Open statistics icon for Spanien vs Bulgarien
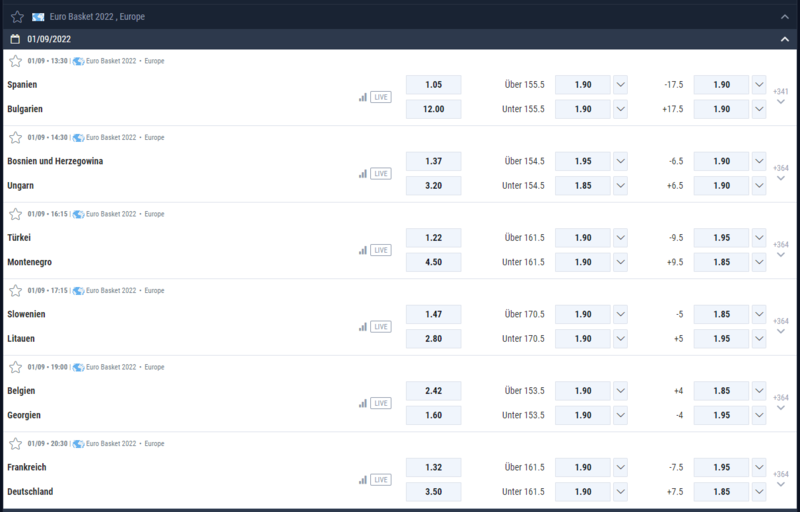The image size is (800, 512). coord(363,97)
